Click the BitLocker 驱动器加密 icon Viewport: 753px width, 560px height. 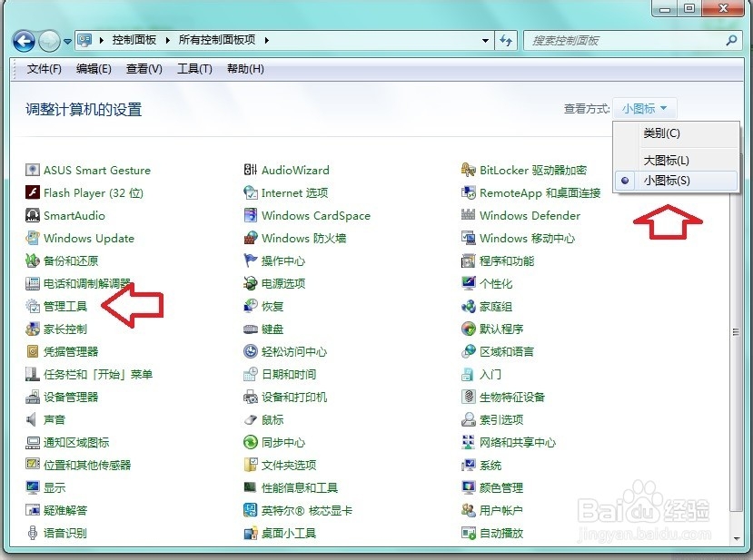[x=468, y=170]
